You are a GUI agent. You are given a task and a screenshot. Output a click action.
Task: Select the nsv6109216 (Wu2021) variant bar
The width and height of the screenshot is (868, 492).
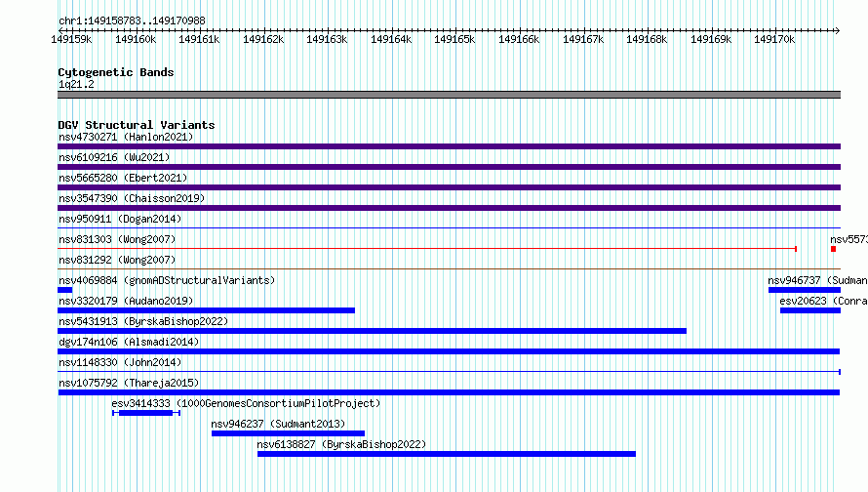click(449, 167)
